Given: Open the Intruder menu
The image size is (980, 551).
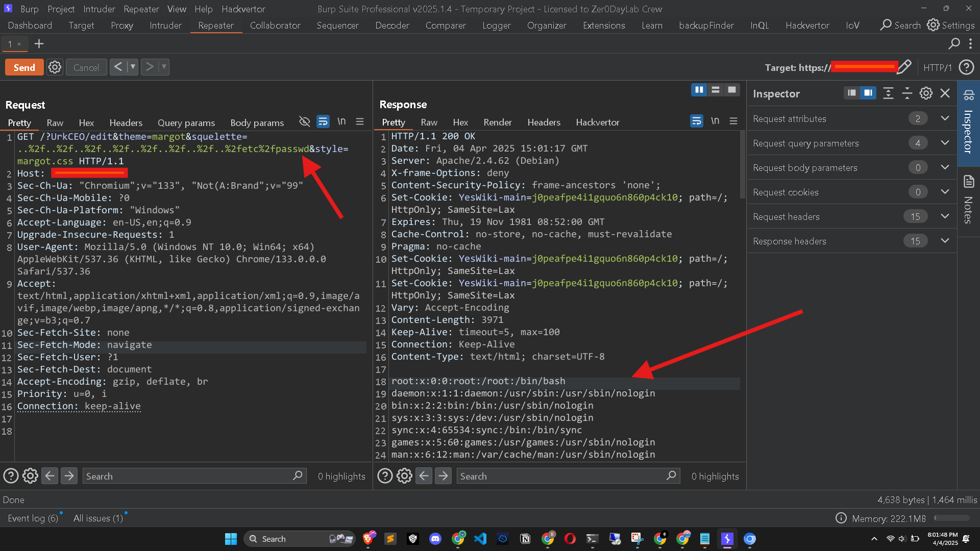Looking at the screenshot, I should click(x=99, y=9).
